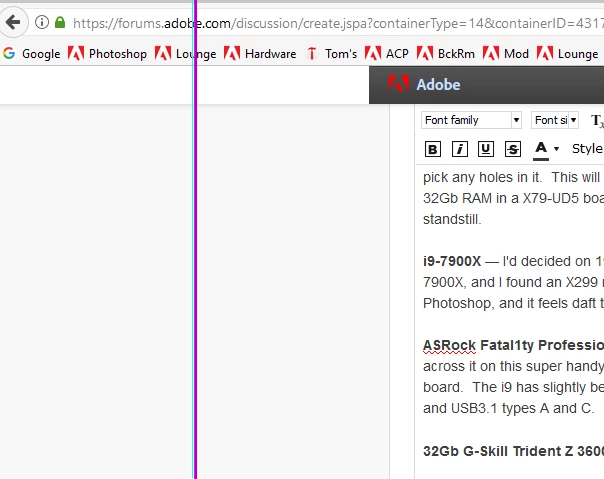Viewport: 604px width, 479px height.
Task: Toggle bold formatting
Action: (433, 149)
